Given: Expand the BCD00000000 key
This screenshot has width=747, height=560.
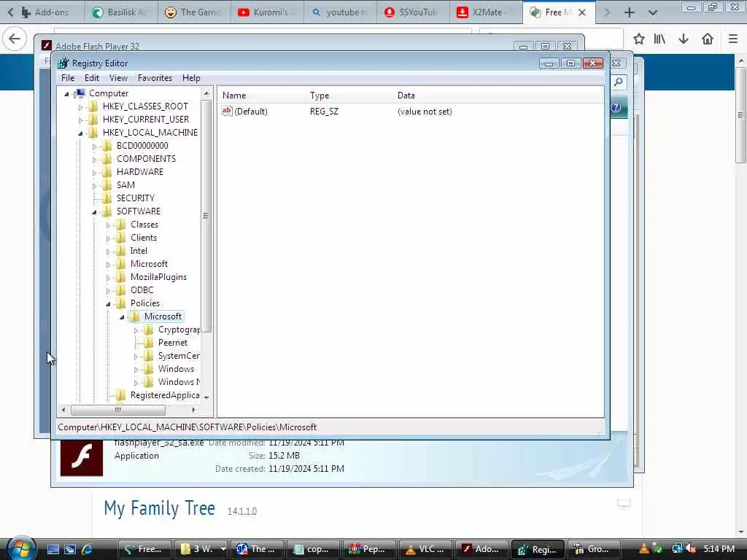Looking at the screenshot, I should 94,146.
